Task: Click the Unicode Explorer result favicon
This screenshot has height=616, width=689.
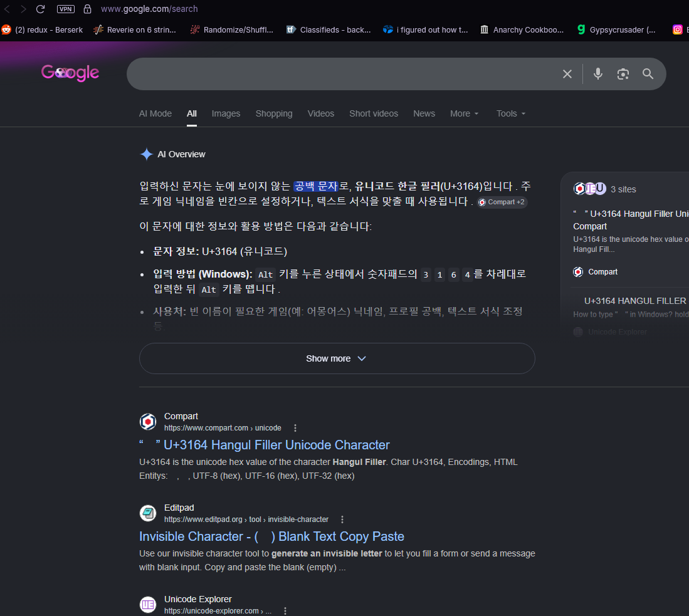Action: click(148, 605)
